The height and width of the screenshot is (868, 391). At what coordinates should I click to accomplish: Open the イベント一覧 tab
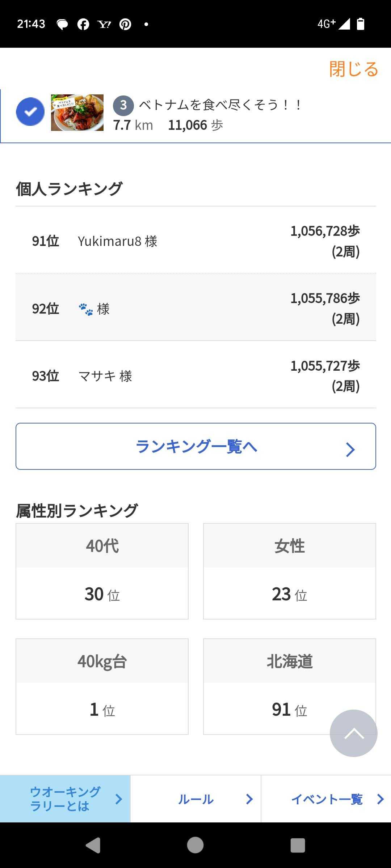(326, 799)
